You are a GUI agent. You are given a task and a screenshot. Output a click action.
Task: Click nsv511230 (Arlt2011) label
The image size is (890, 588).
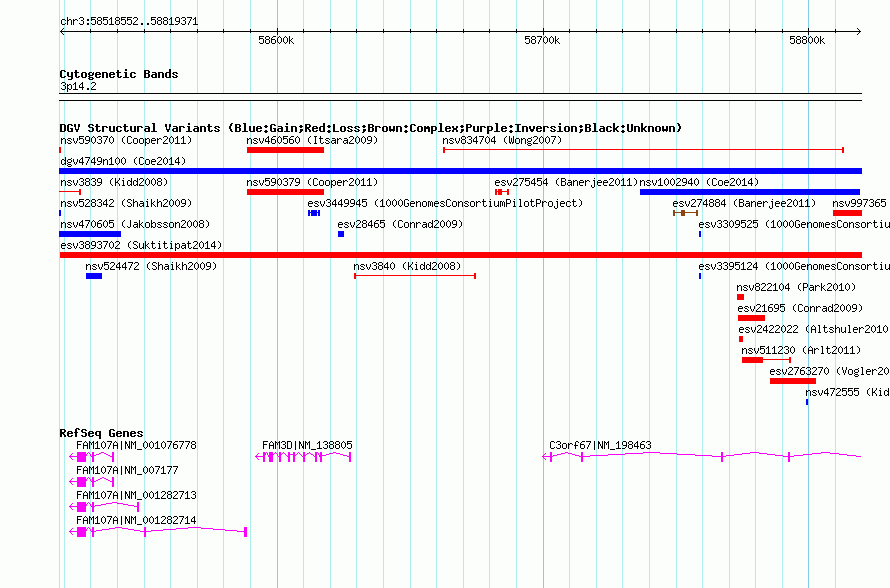pos(801,350)
